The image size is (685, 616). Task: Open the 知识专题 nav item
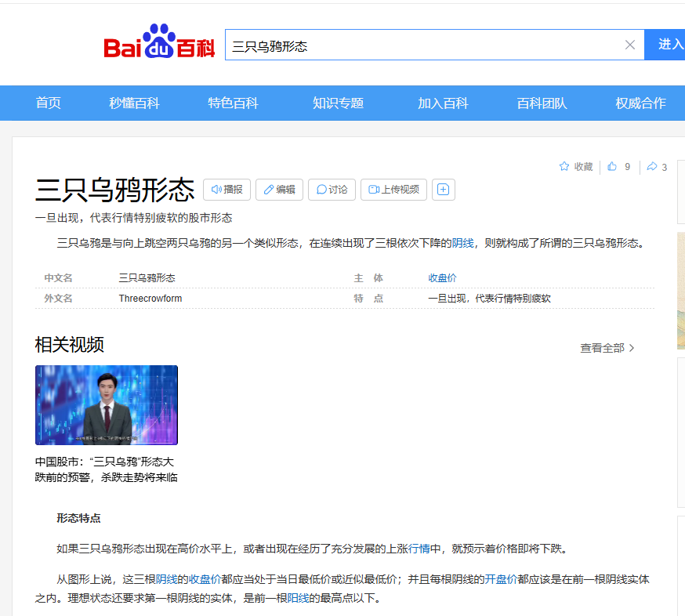tap(338, 103)
